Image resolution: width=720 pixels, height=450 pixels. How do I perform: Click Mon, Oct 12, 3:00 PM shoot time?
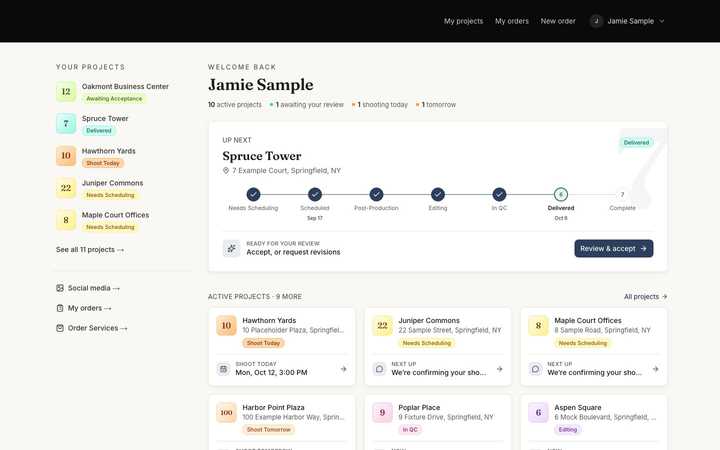(x=271, y=372)
